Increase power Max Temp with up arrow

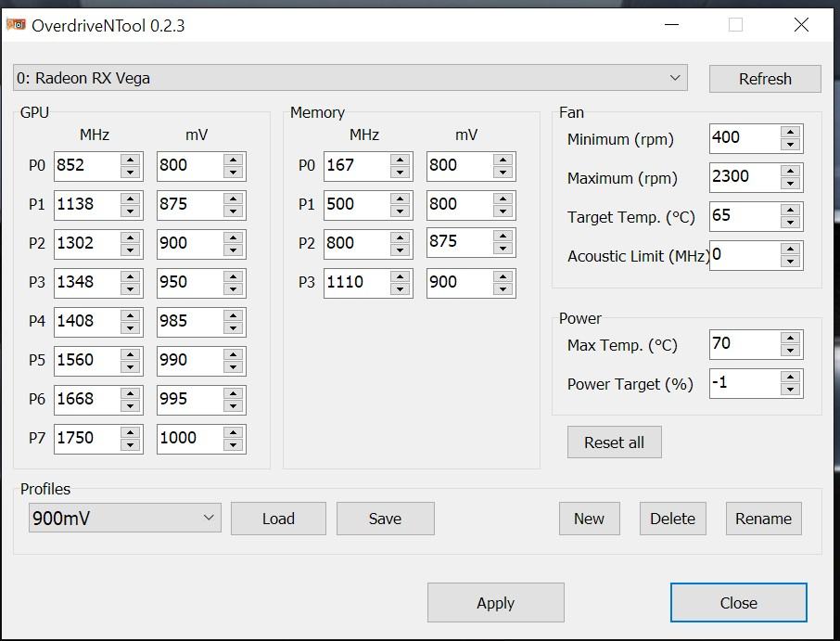[790, 338]
